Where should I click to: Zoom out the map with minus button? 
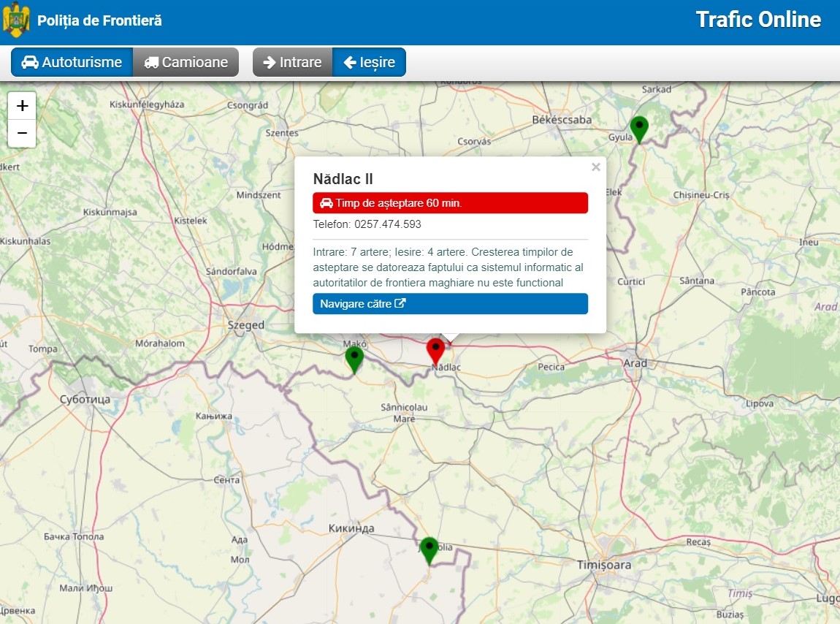point(22,133)
